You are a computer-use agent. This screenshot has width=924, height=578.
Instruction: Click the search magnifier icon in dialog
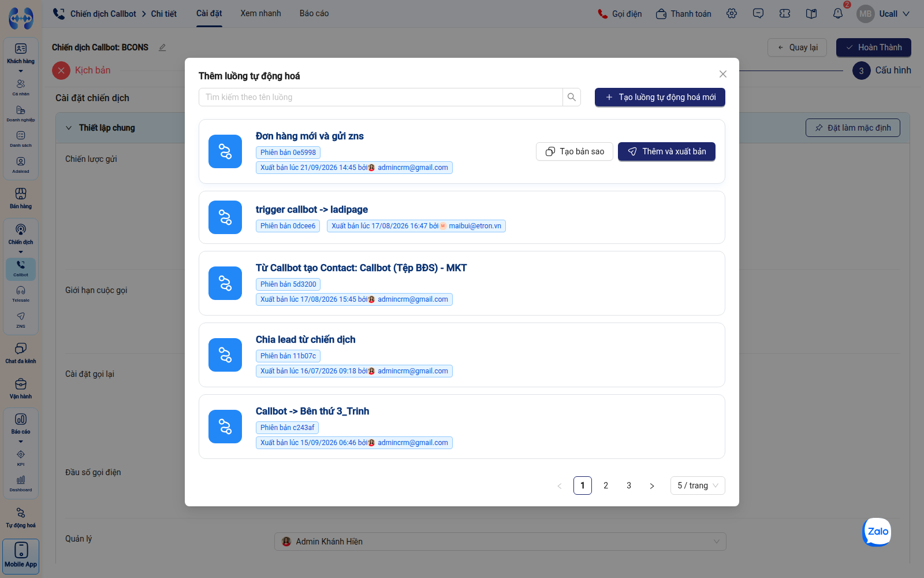click(571, 97)
